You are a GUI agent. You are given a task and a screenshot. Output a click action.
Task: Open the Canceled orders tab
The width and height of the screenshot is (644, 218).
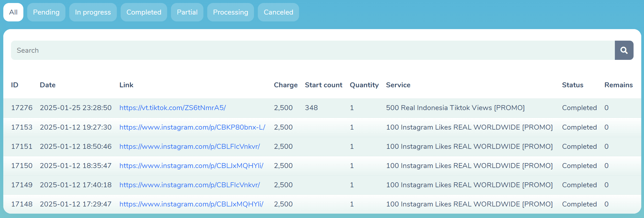click(x=278, y=12)
